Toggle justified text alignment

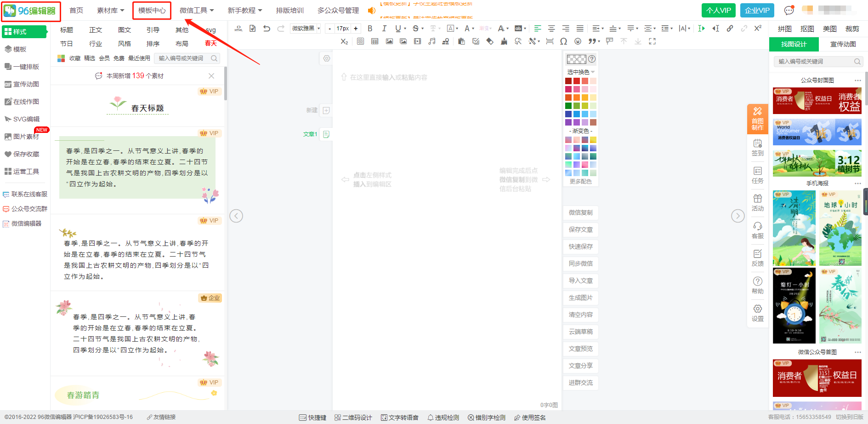click(x=580, y=29)
